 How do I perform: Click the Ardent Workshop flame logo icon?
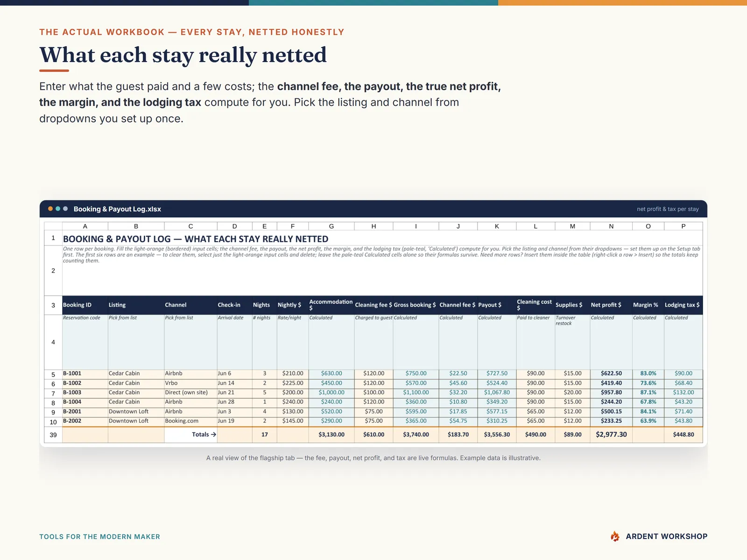(x=615, y=536)
